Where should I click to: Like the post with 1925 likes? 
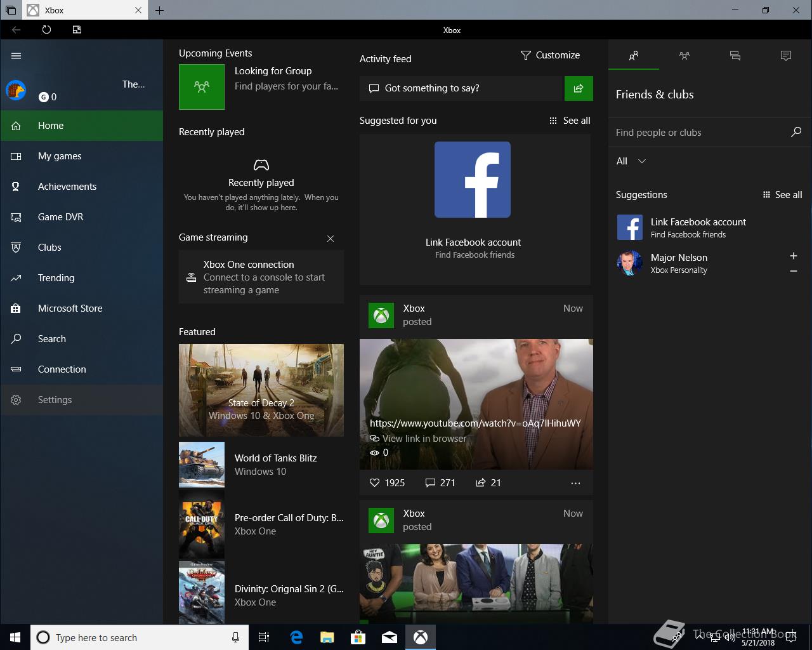pos(387,483)
